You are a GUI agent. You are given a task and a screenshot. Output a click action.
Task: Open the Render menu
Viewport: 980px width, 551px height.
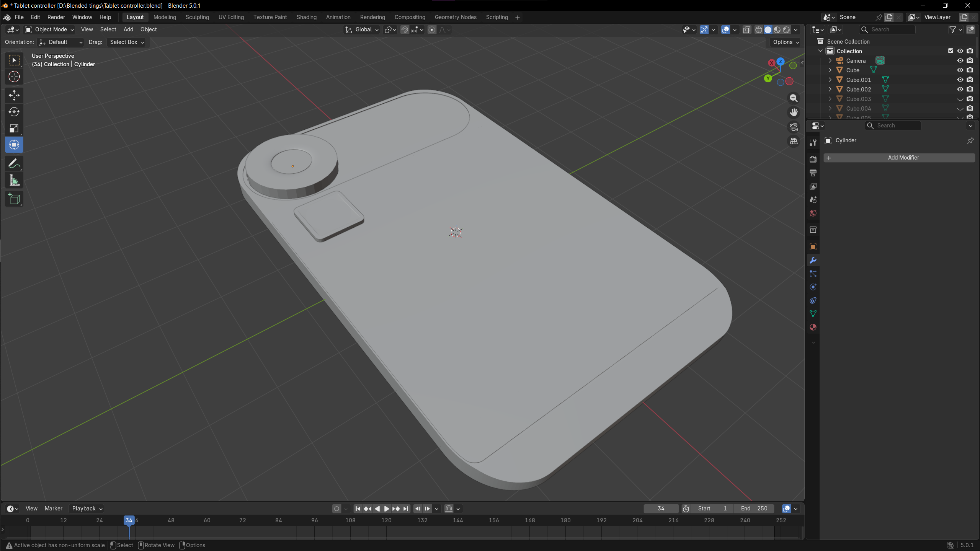click(x=56, y=17)
